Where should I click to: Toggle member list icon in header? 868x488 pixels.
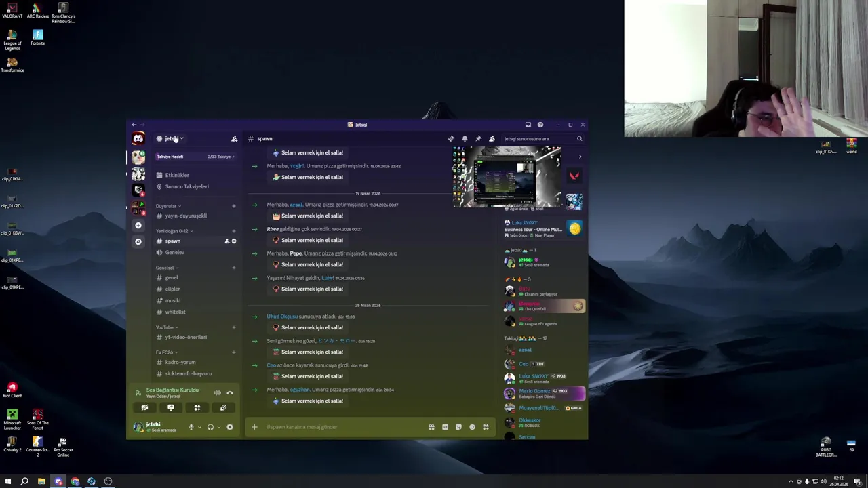point(492,139)
